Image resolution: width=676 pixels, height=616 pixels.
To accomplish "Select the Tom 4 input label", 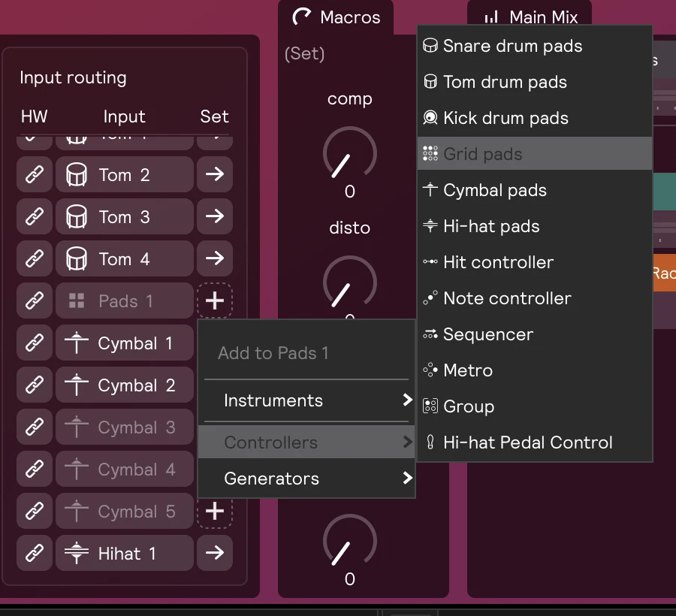I will coord(125,258).
